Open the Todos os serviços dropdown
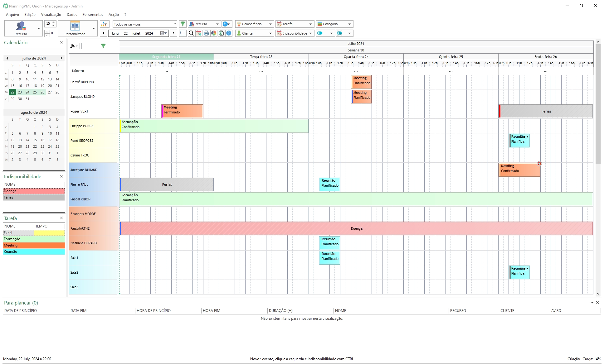604x364 pixels. [145, 24]
